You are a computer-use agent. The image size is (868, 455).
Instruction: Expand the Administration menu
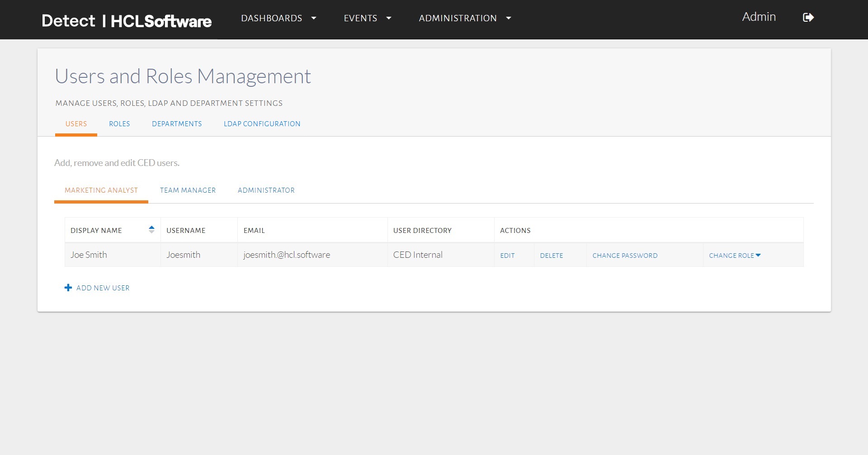click(x=464, y=18)
